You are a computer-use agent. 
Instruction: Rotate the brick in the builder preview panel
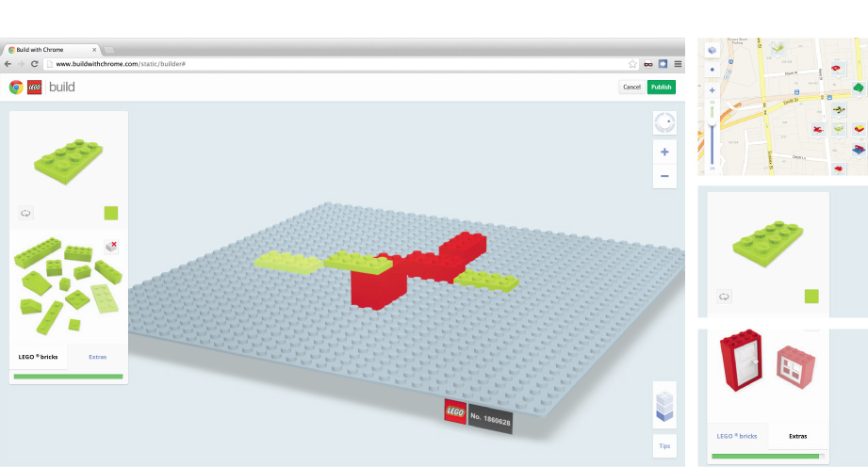pos(25,213)
